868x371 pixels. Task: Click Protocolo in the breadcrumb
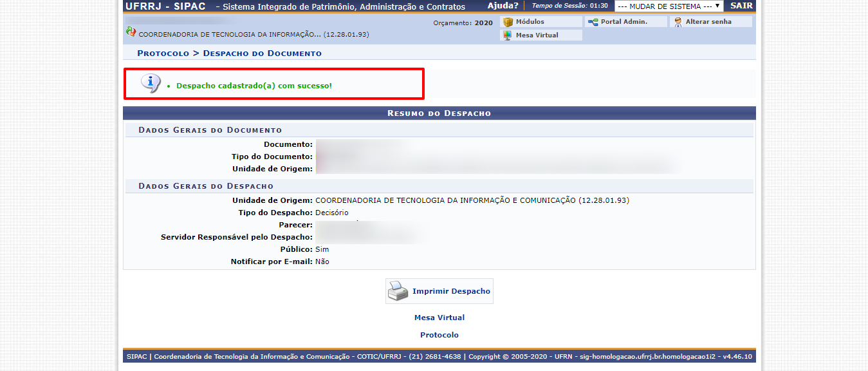(x=163, y=53)
